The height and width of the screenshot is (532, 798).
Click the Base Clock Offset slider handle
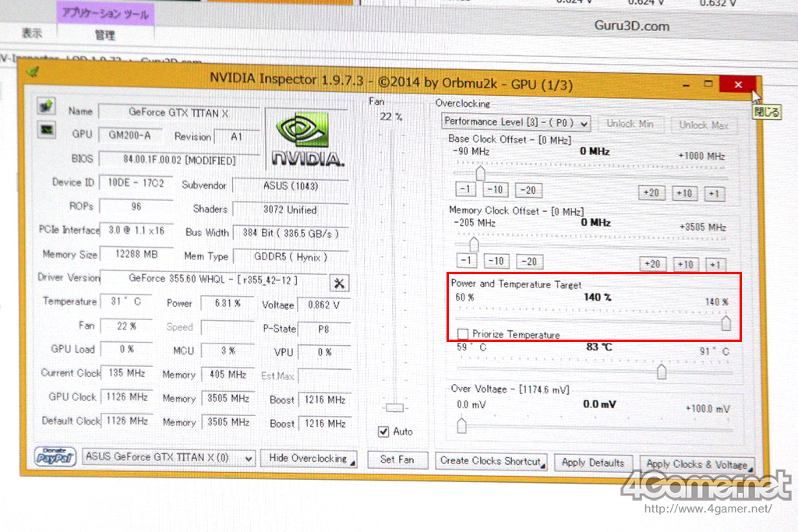tap(480, 173)
